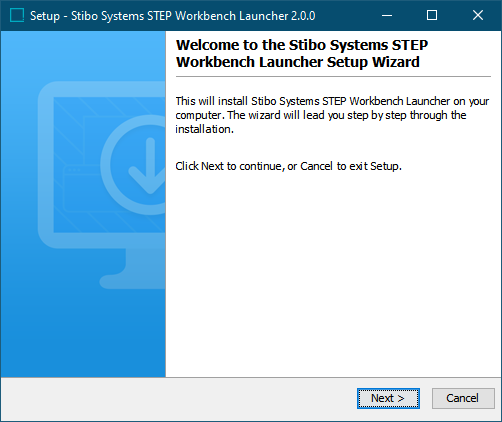Minimize the Setup window
This screenshot has height=422, width=502.
(x=387, y=15)
